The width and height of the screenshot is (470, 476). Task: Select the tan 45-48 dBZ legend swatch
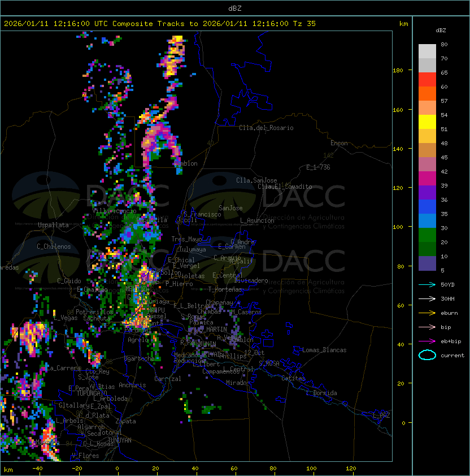coord(427,150)
